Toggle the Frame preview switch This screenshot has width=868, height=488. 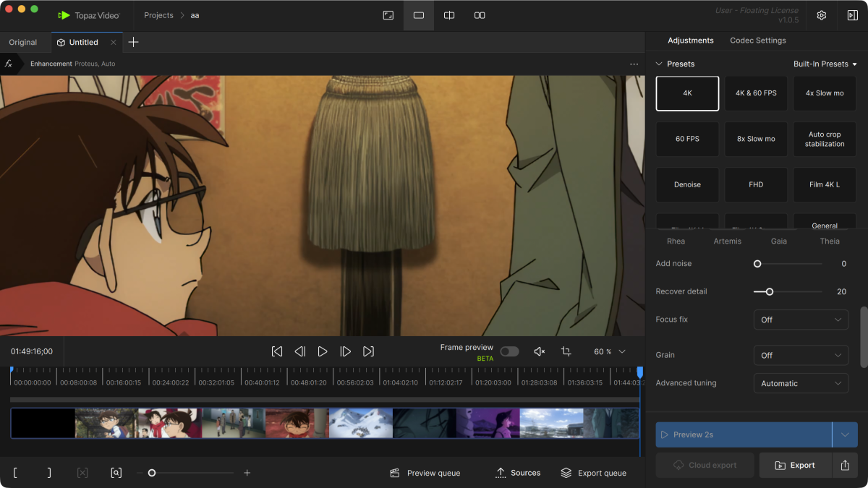(x=509, y=351)
